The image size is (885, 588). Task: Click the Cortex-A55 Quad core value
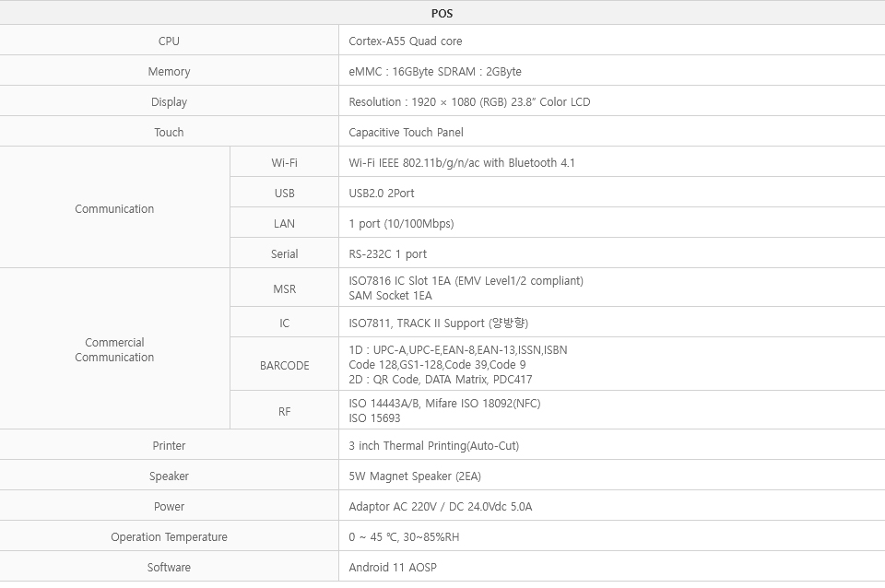click(406, 41)
